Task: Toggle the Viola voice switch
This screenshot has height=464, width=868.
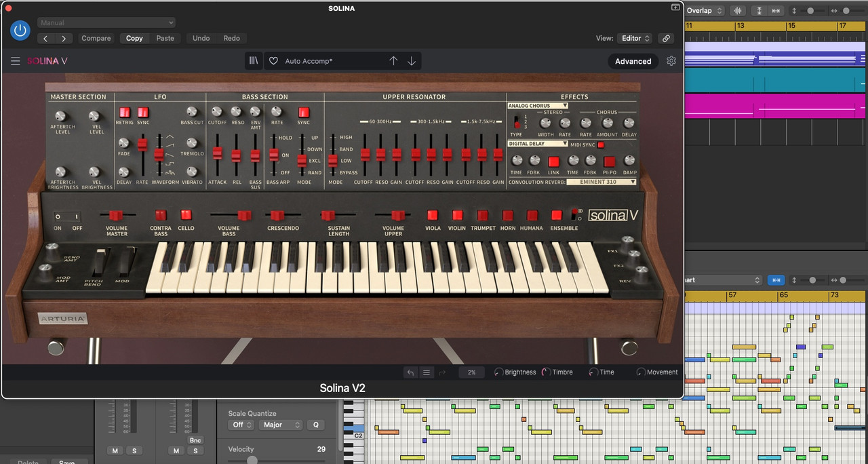Action: (x=433, y=215)
